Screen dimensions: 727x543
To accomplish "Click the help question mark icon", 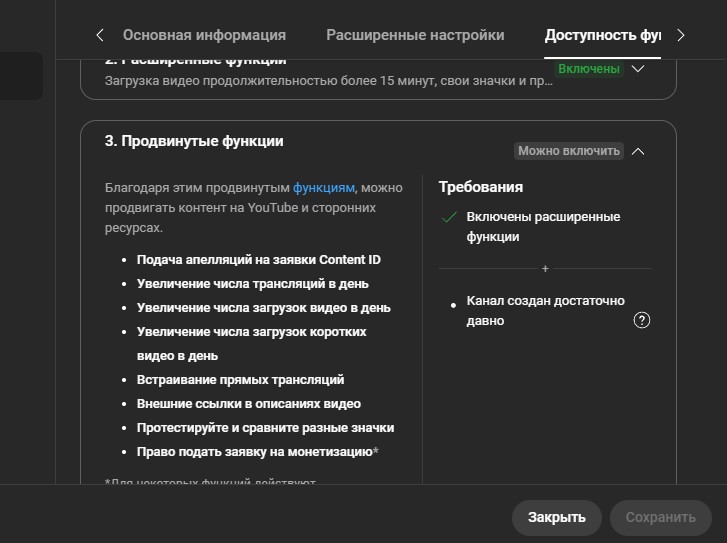I will 642,320.
